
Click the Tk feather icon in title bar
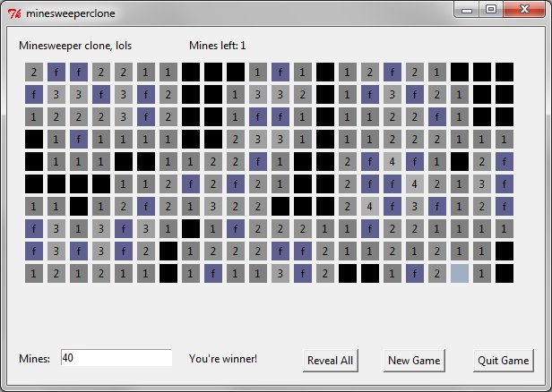pyautogui.click(x=14, y=13)
